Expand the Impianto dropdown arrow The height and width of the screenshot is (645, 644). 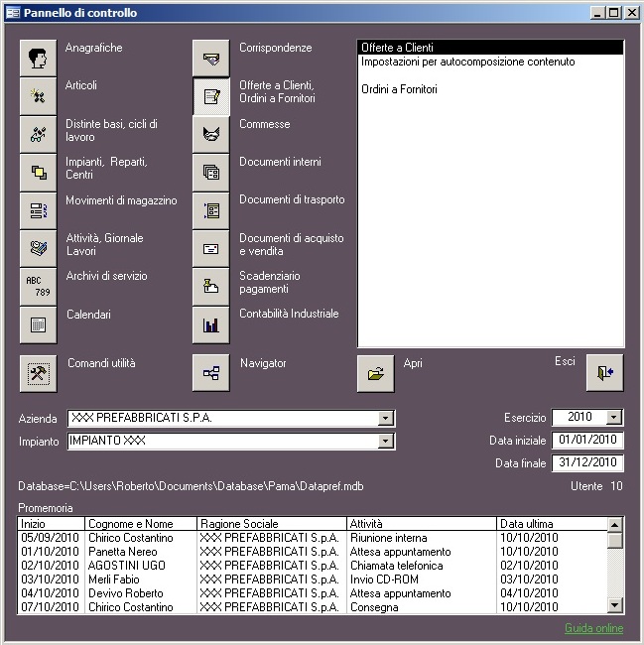(x=386, y=442)
